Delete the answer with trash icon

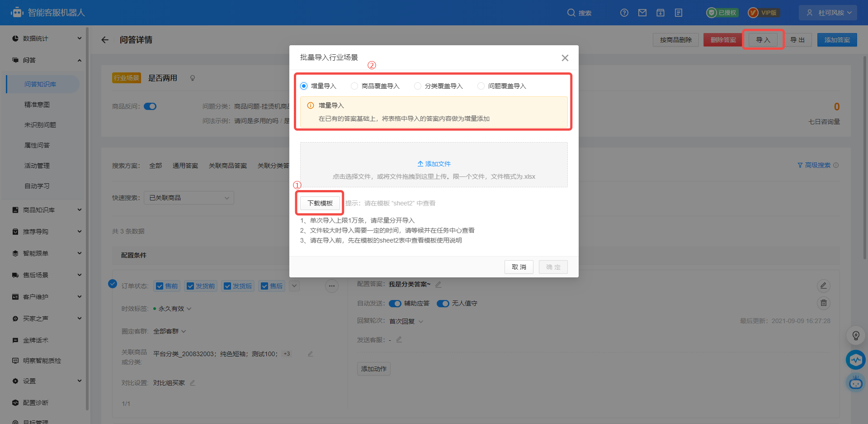[824, 303]
